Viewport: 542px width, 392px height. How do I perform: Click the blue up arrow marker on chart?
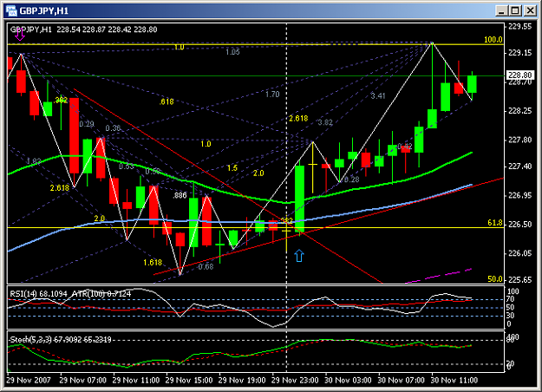(x=299, y=256)
